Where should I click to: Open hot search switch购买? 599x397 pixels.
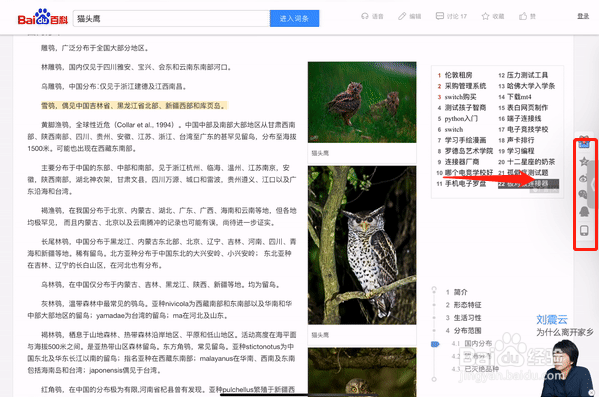pyautogui.click(x=460, y=97)
